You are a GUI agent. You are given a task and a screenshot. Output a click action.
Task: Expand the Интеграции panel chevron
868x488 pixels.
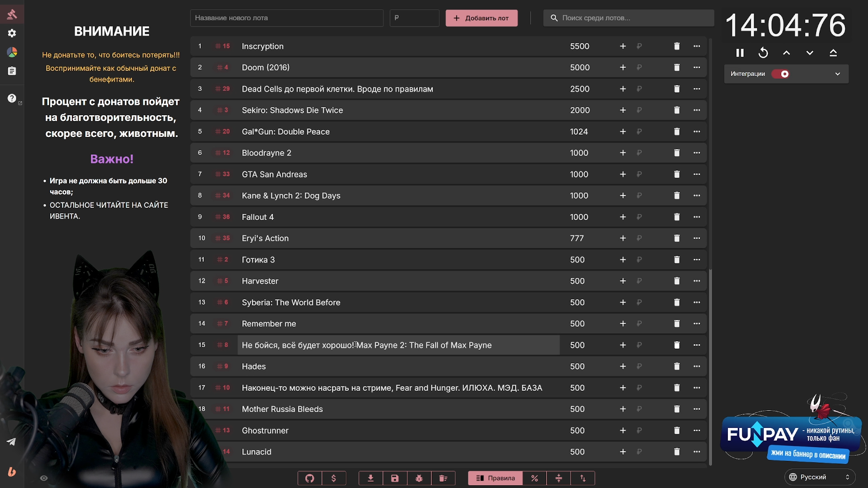pos(837,74)
